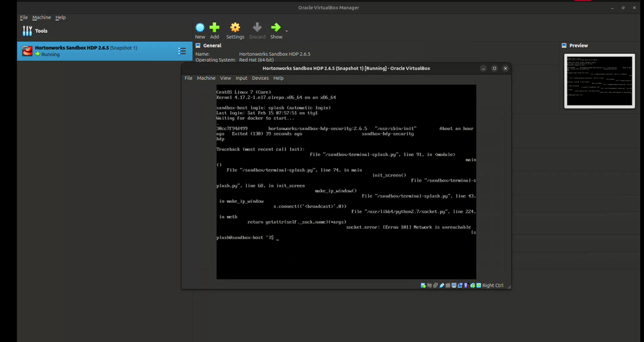Click the gray speaker status icon
The image size is (644, 342).
click(429, 285)
